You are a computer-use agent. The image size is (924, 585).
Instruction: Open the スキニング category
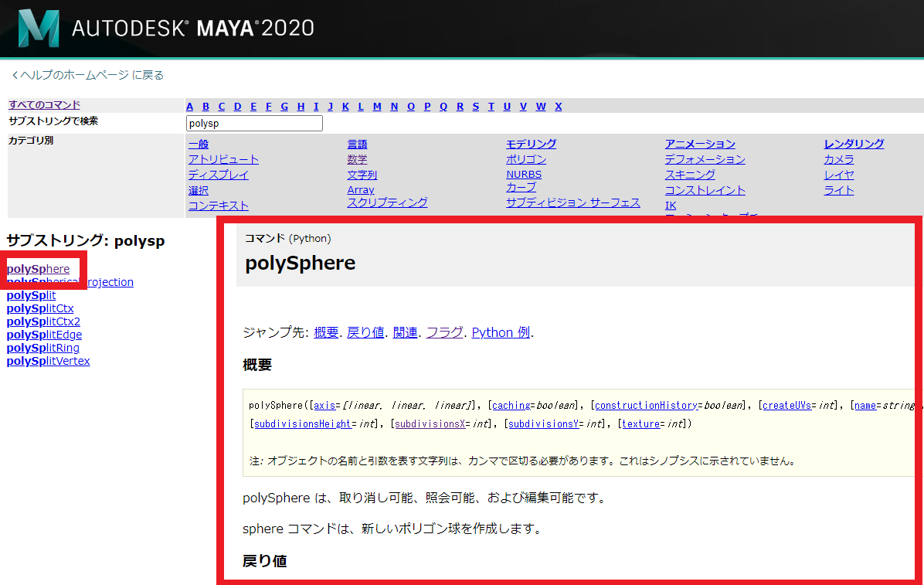pos(690,175)
